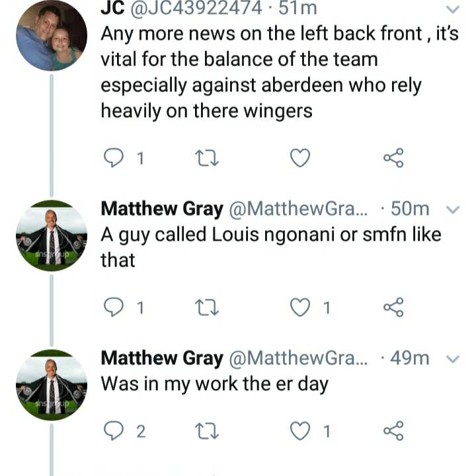Open Matthew Gray's avatar on the 50m tweet

pos(52,235)
